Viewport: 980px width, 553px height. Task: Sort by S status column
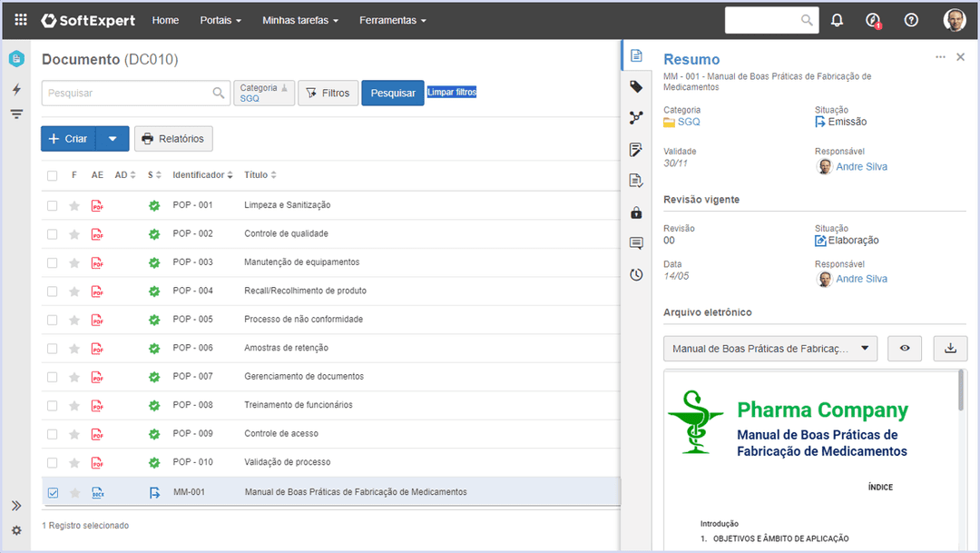click(154, 175)
